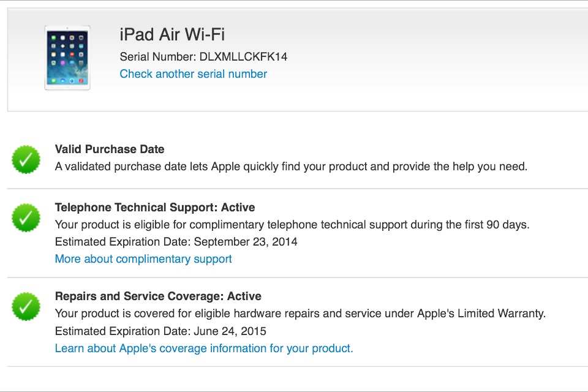Open Learn about Apple's coverage information link
Screen dimensions: 588x392
204,349
